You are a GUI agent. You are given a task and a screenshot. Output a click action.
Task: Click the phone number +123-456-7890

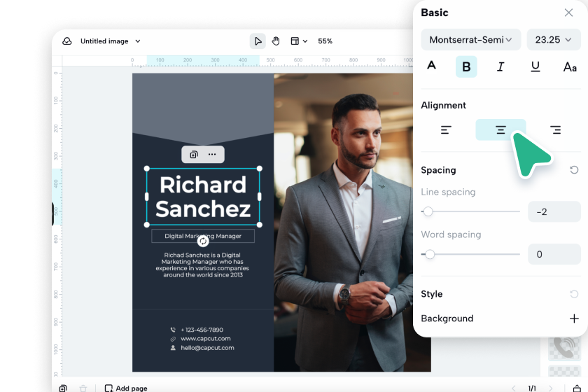click(202, 330)
